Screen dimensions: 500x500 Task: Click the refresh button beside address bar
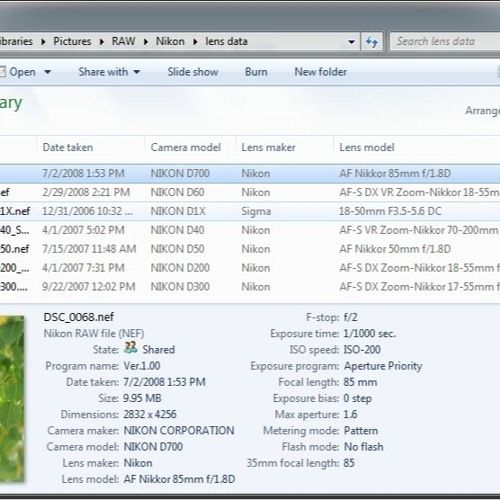(372, 42)
